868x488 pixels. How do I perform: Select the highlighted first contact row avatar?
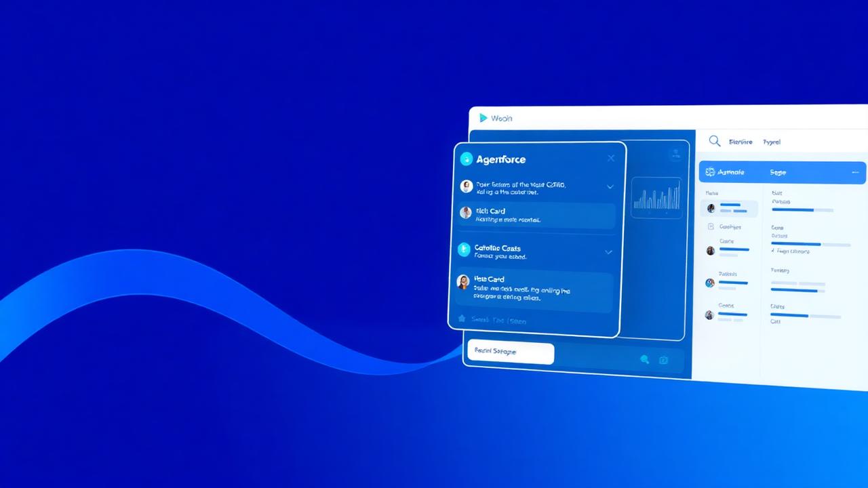click(x=711, y=209)
